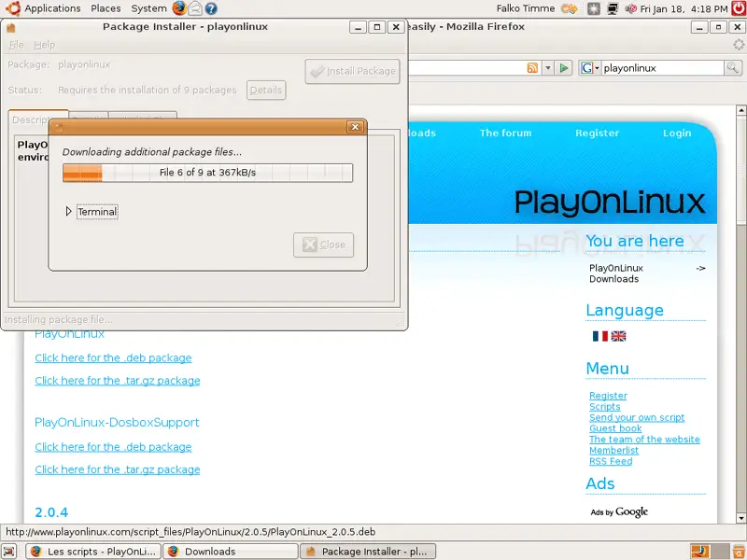Screen dimensions: 747x560
Task: Switch to the Downloads window in the taskbar
Action: pos(231,552)
